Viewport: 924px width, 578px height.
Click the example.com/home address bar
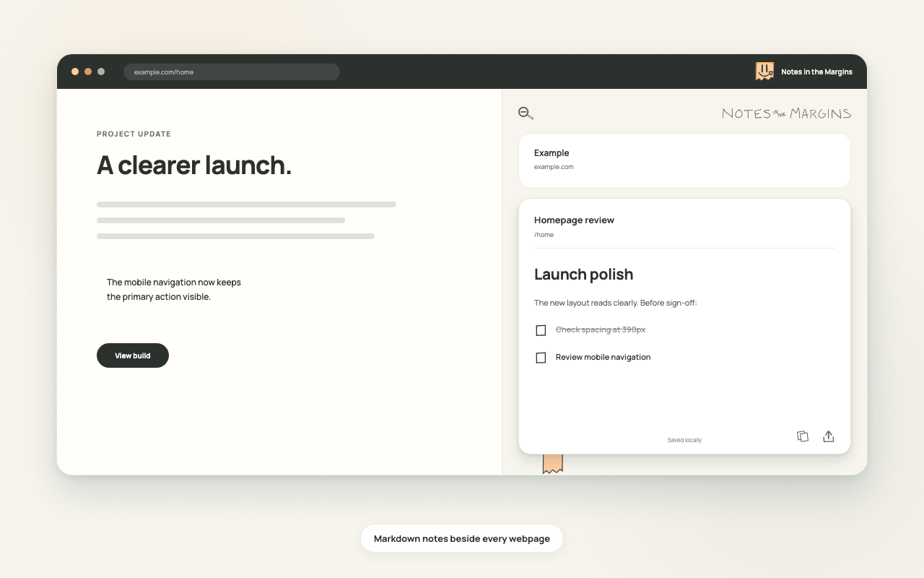pyautogui.click(x=232, y=72)
